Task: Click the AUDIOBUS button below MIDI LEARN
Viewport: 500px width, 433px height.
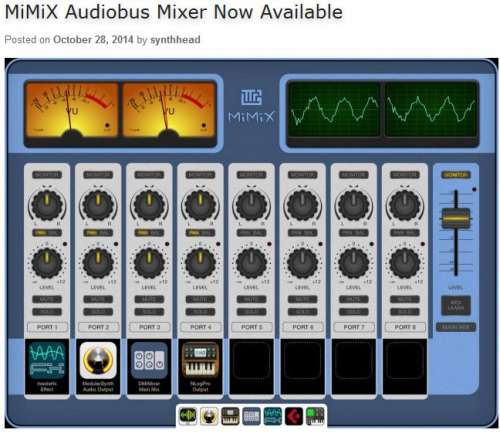Action: (456, 327)
